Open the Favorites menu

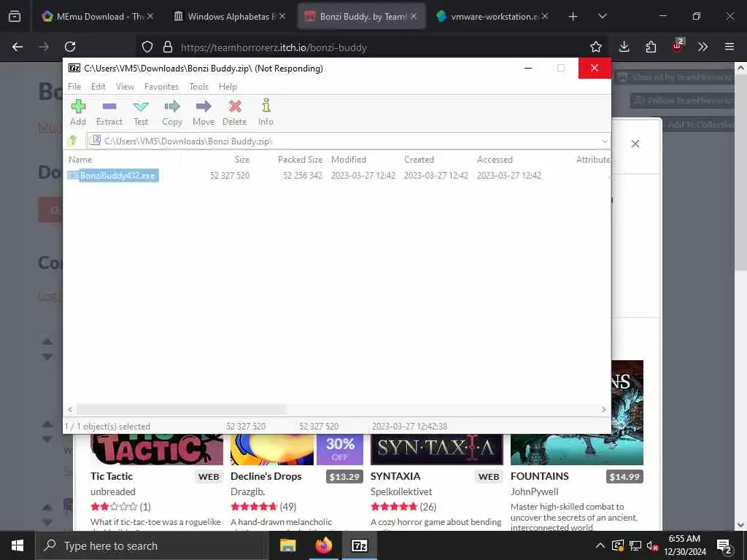point(161,87)
